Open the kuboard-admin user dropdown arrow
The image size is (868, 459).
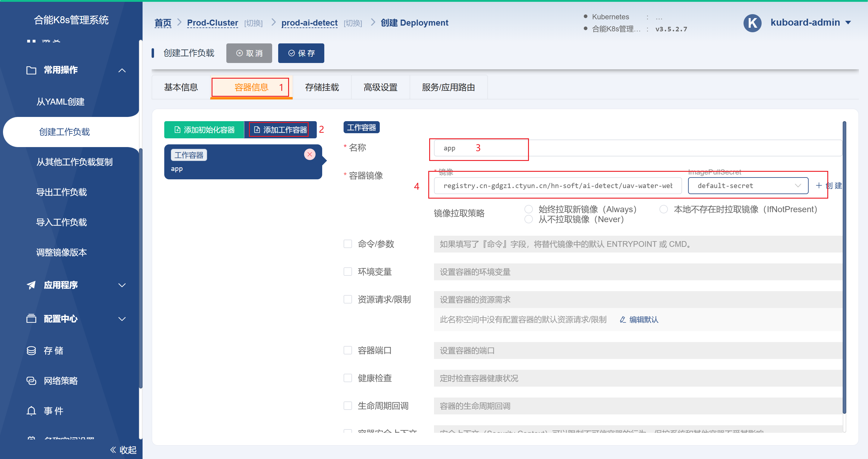pyautogui.click(x=848, y=23)
